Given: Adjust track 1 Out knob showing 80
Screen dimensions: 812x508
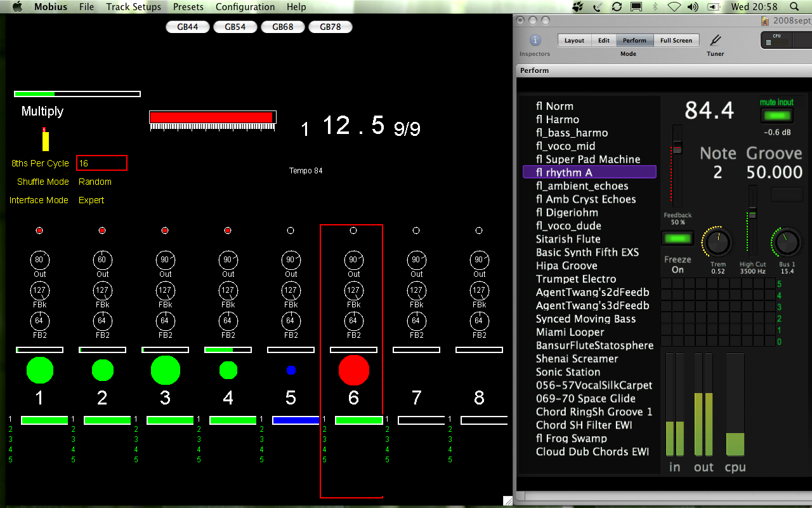Looking at the screenshot, I should point(40,260).
